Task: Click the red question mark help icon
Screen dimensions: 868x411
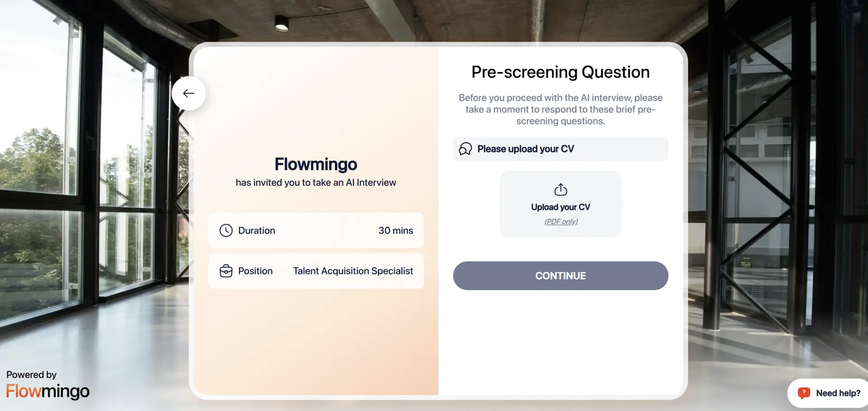Action: click(804, 393)
